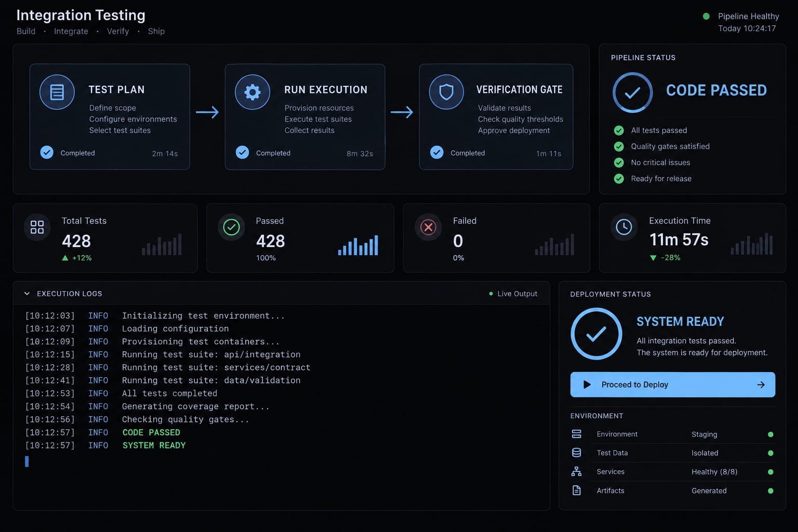This screenshot has width=798, height=532.
Task: Click the '11m 57s' execution time value
Action: point(679,240)
